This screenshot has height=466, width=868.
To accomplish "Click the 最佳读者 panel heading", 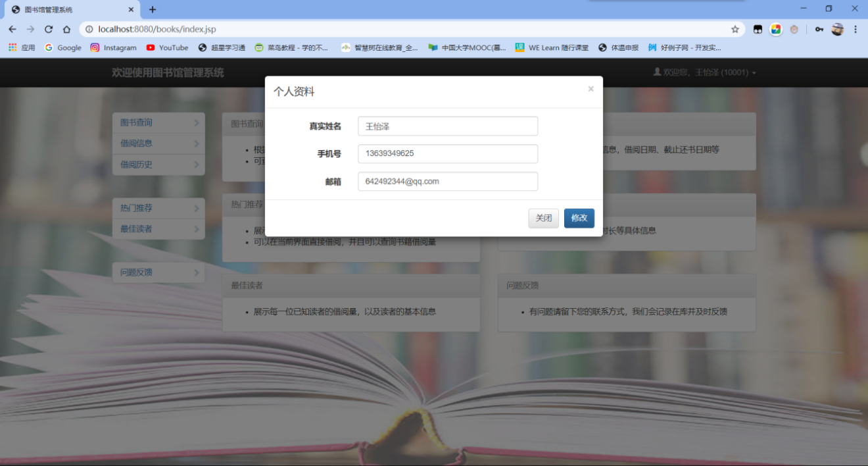I will [x=351, y=286].
